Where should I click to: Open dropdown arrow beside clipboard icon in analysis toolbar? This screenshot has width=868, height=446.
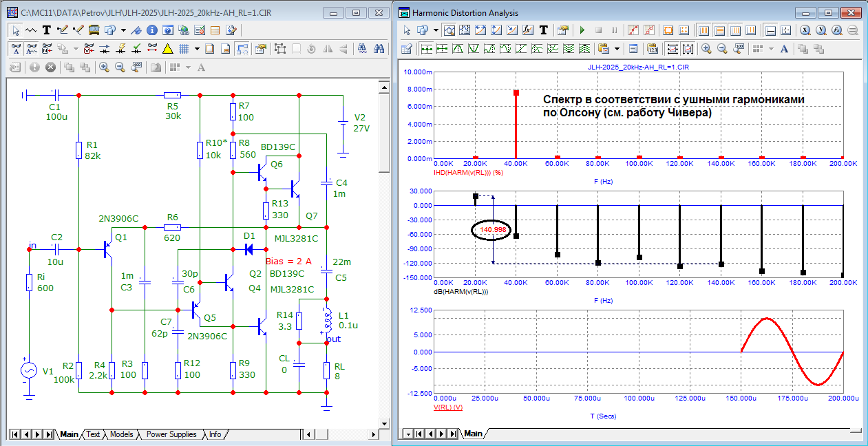point(617,49)
